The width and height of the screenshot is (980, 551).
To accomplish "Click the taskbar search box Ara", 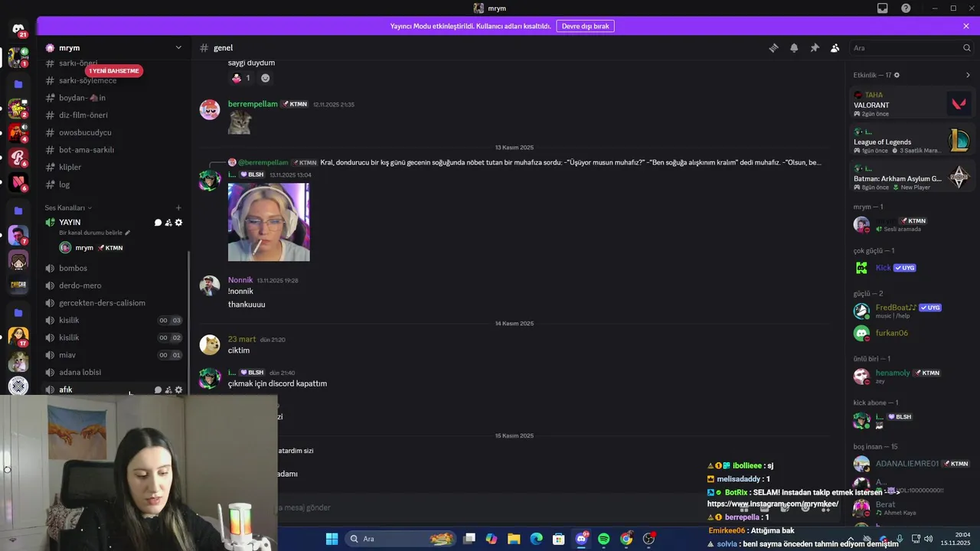I will click(x=400, y=539).
